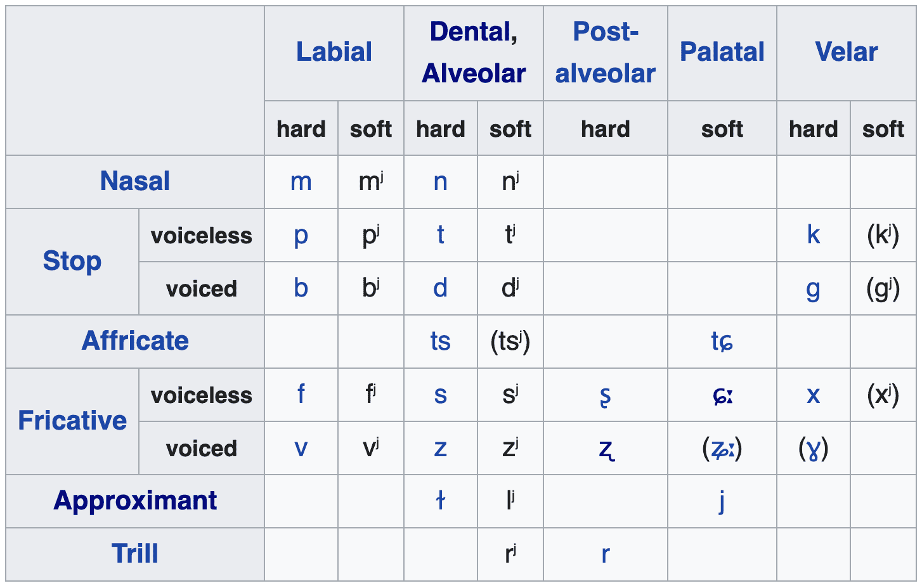
Task: Open the velar fricative x link
Action: tap(813, 395)
